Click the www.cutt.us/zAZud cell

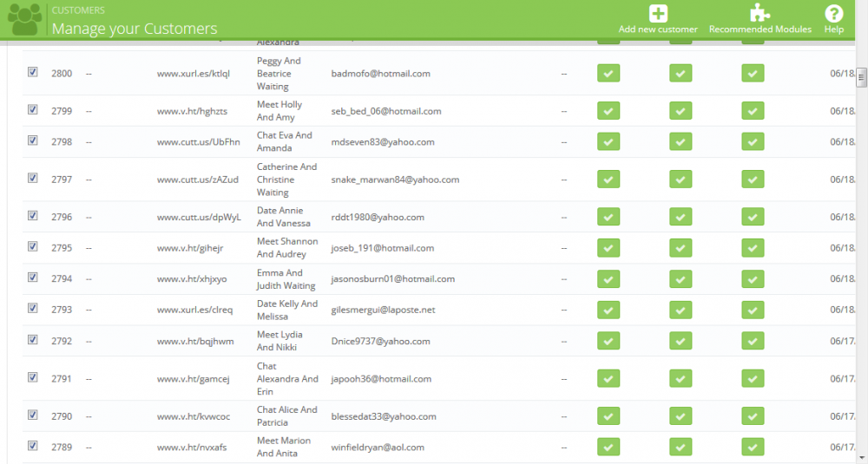coord(198,180)
